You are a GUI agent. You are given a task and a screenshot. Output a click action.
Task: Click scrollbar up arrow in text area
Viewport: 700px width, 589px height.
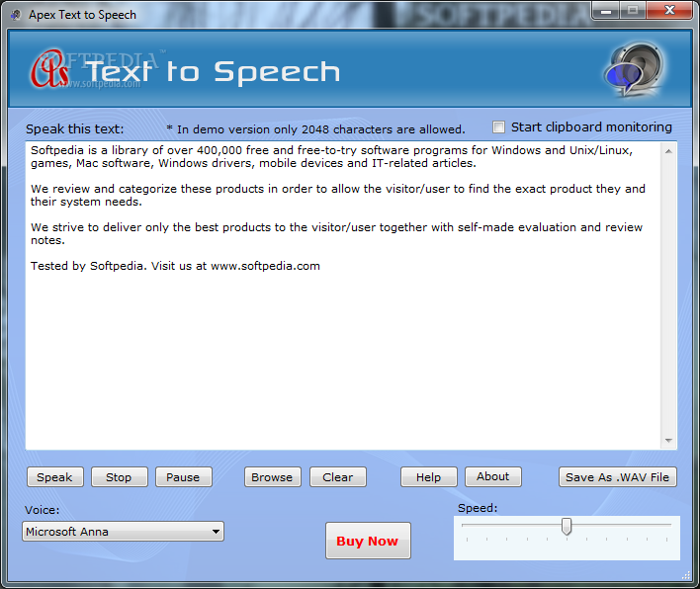(x=668, y=151)
